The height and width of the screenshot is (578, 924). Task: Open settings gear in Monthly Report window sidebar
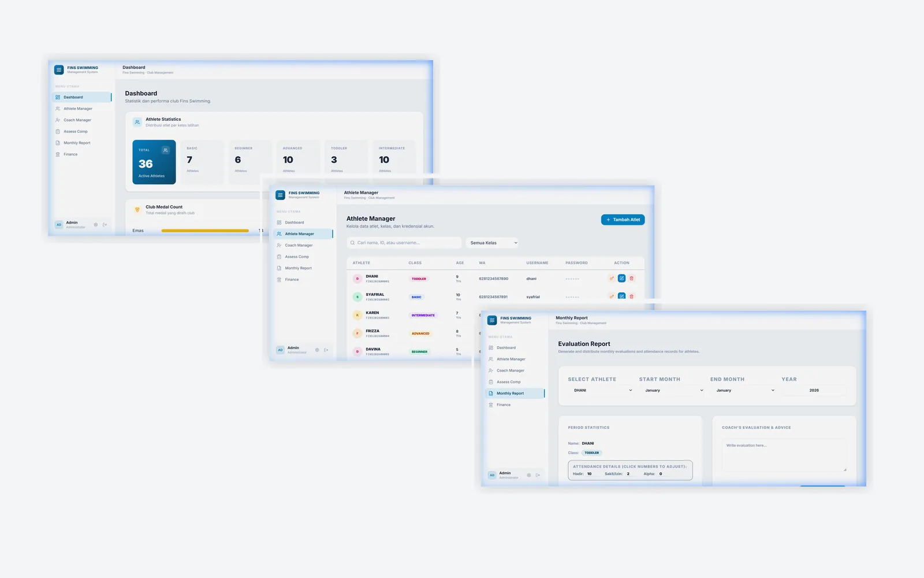tap(529, 475)
